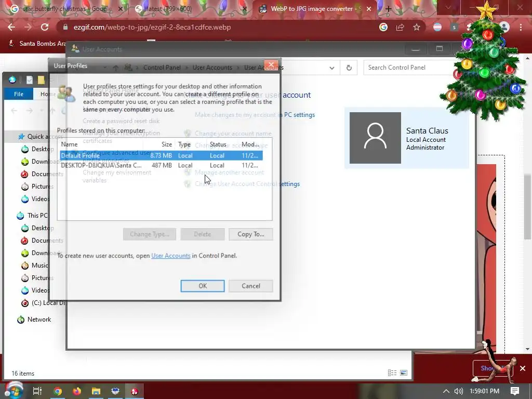Open File Explorer from the taskbar

tap(96, 391)
